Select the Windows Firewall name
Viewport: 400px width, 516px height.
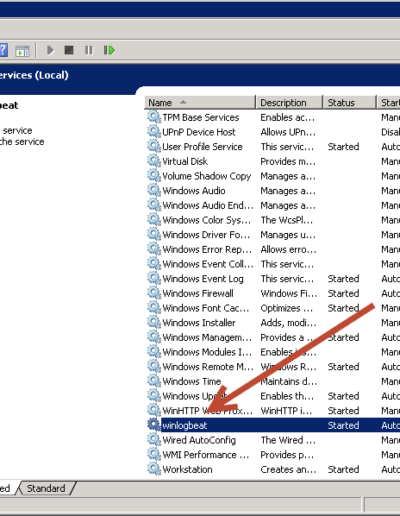[x=198, y=293]
